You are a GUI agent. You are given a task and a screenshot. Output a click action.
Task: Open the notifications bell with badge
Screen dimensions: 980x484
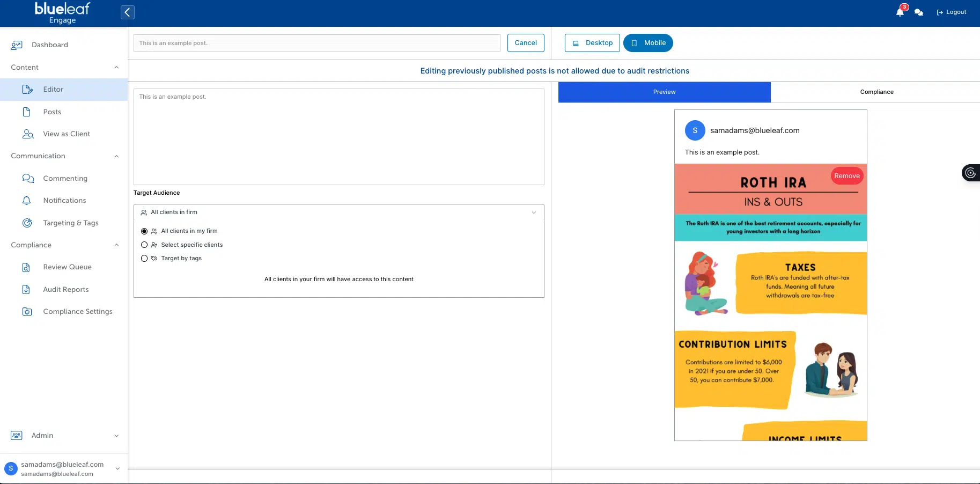(899, 12)
